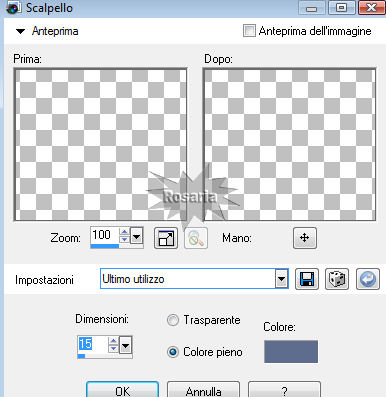
Task: Click the Zoom value field showing 100
Action: (105, 235)
